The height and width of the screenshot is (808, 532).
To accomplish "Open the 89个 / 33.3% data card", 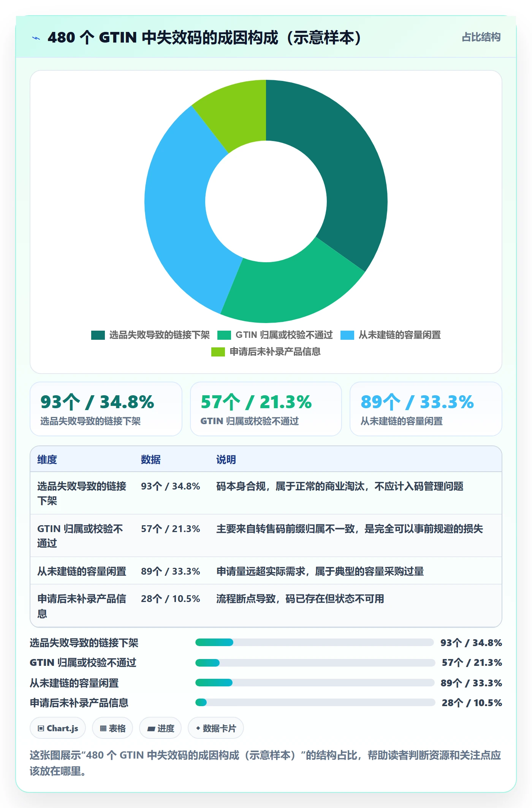I will 426,409.
